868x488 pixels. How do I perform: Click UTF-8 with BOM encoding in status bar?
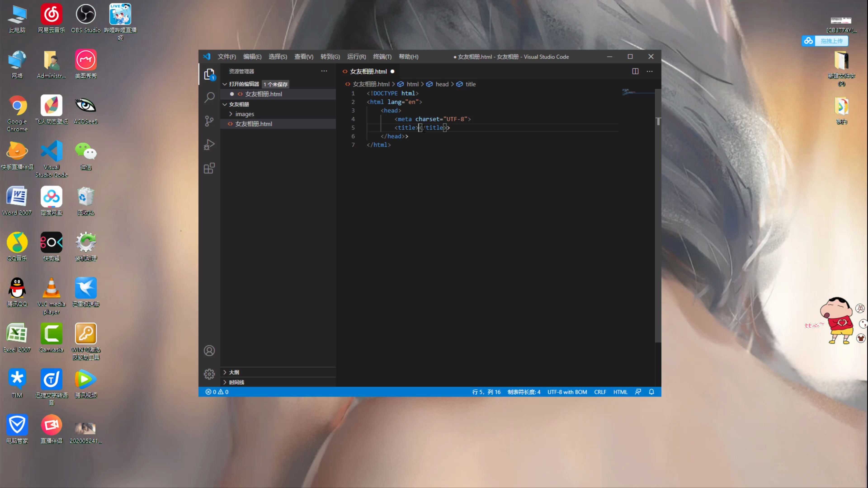566,392
